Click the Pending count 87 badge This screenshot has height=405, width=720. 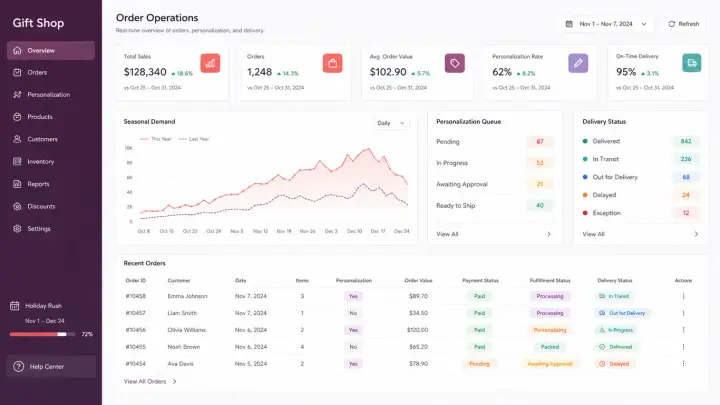click(x=540, y=141)
